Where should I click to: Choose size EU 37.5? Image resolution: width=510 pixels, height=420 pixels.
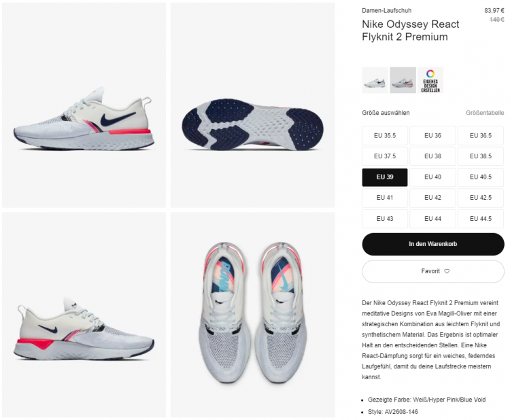pos(385,156)
